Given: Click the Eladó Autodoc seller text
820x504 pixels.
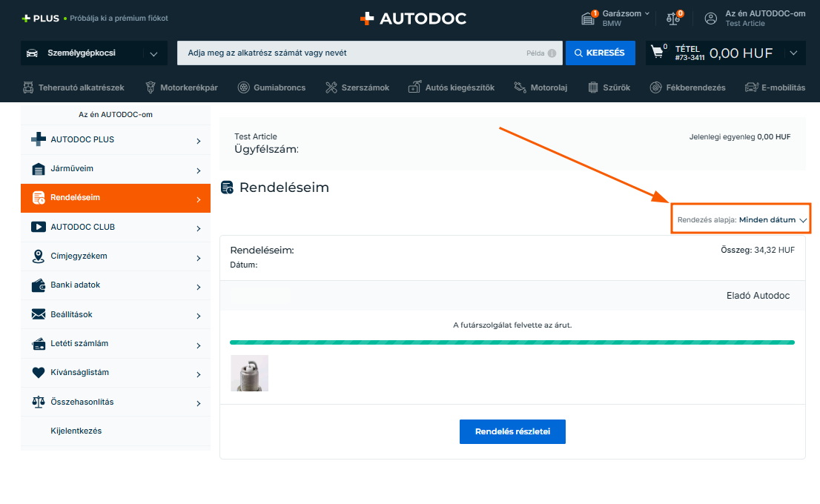Looking at the screenshot, I should point(758,296).
